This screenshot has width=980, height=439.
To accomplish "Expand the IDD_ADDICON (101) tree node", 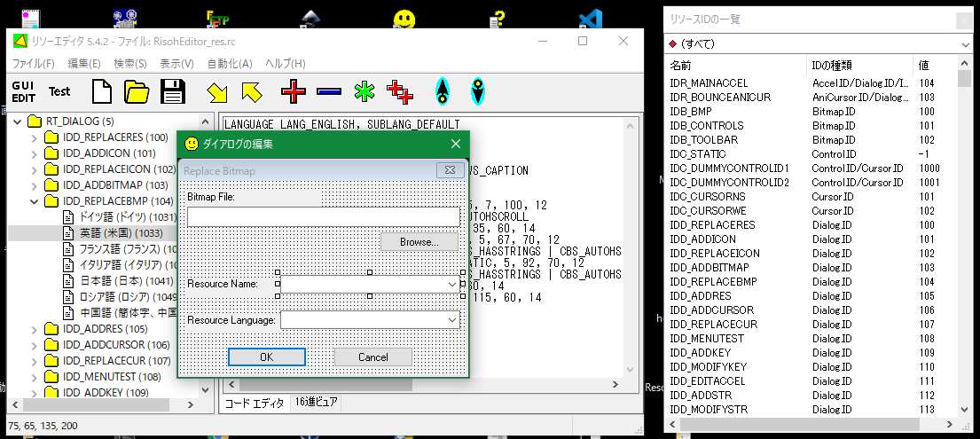I will click(35, 153).
